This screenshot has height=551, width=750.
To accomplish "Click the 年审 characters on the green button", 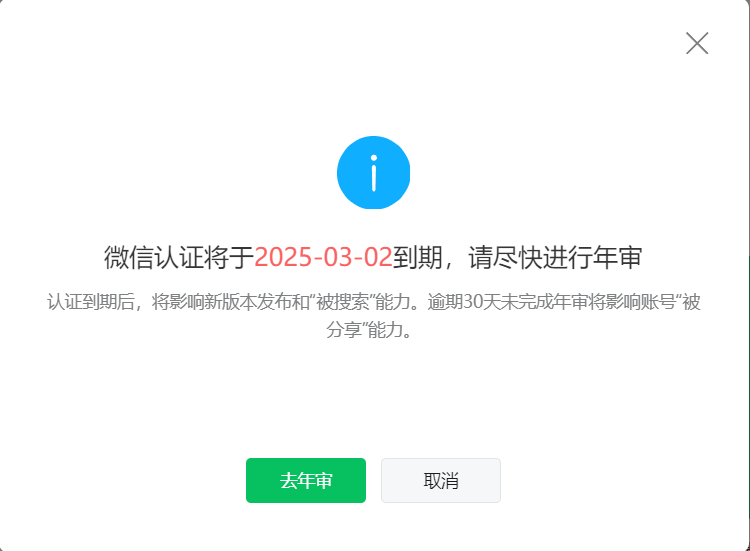I will 315,481.
